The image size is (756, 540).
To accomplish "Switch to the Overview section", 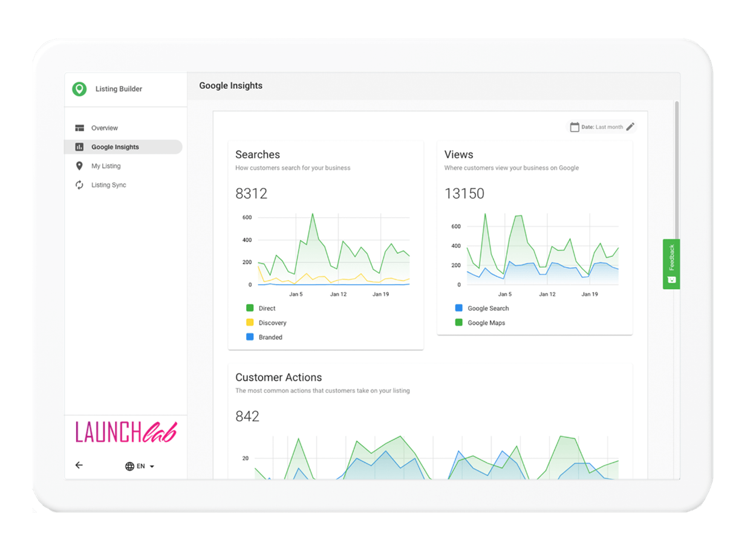I will click(105, 128).
